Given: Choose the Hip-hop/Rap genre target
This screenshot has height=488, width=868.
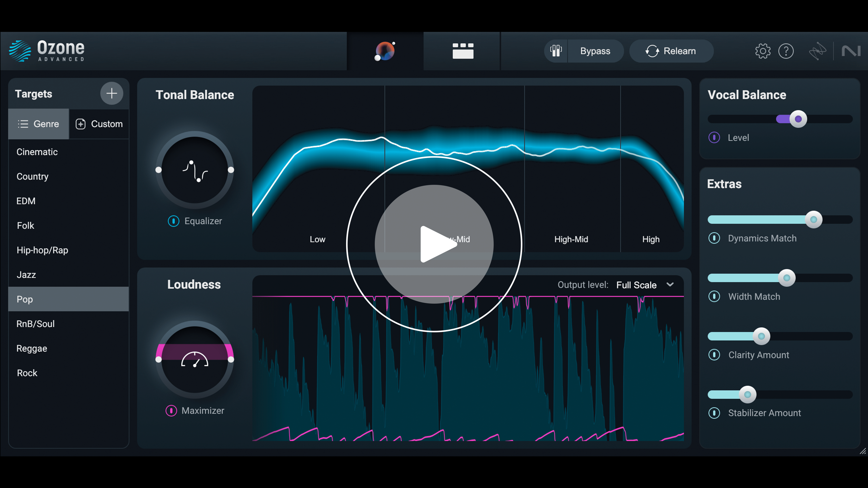Looking at the screenshot, I should tap(68, 250).
